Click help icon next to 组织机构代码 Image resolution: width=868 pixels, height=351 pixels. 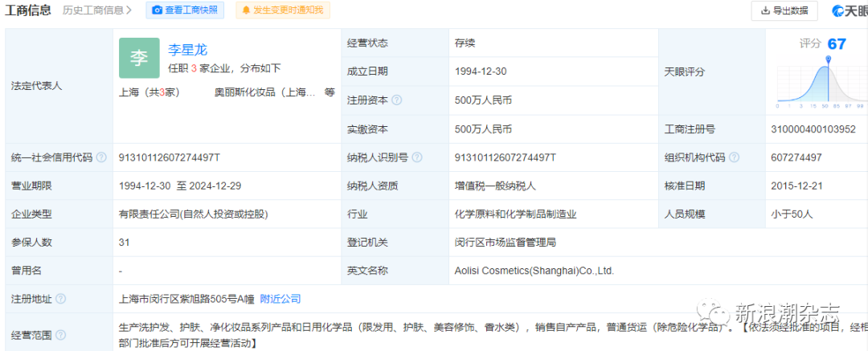[x=734, y=157]
